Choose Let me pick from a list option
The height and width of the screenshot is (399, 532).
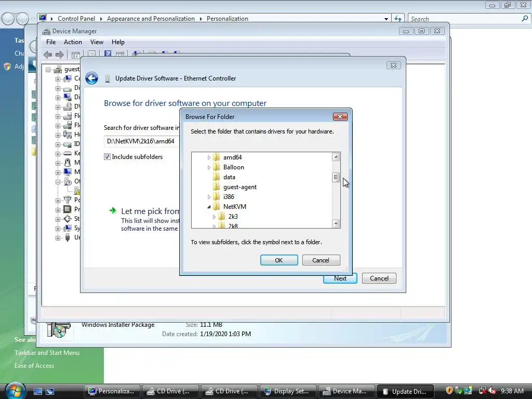click(x=150, y=211)
